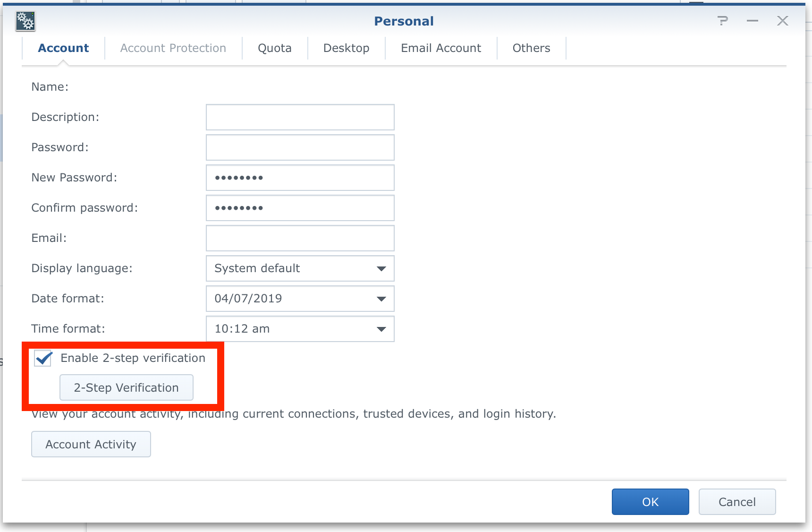This screenshot has height=532, width=812.
Task: Switch to the Account Protection tab
Action: [173, 48]
